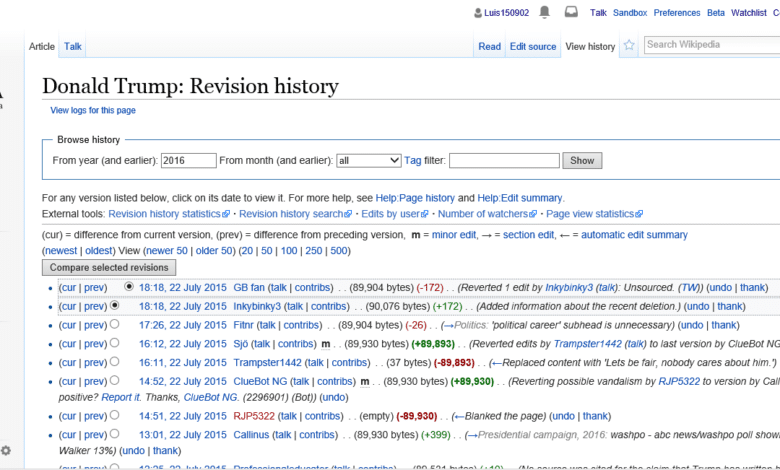The height and width of the screenshot is (470, 780).
Task: Open Edits by user external tool
Action: pyautogui.click(x=394, y=214)
